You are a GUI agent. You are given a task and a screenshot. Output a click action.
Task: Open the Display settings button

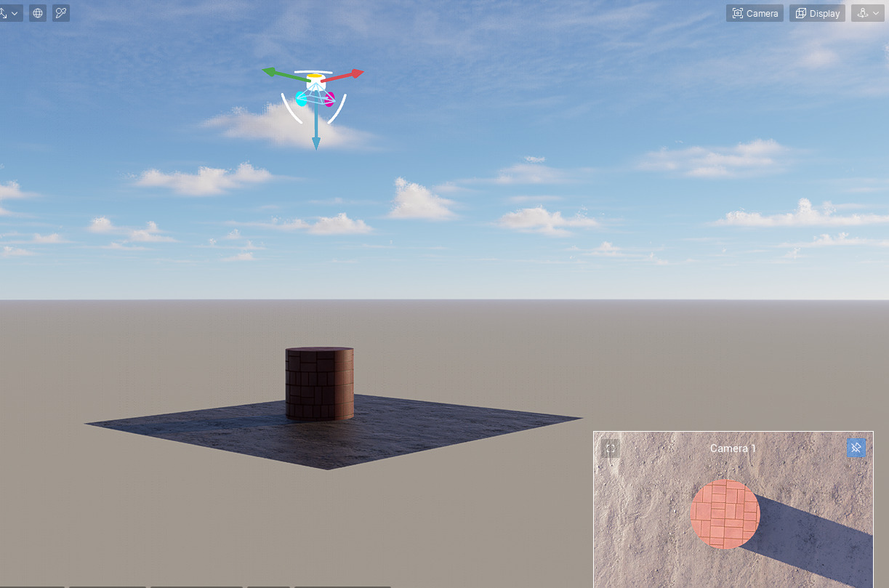point(817,13)
